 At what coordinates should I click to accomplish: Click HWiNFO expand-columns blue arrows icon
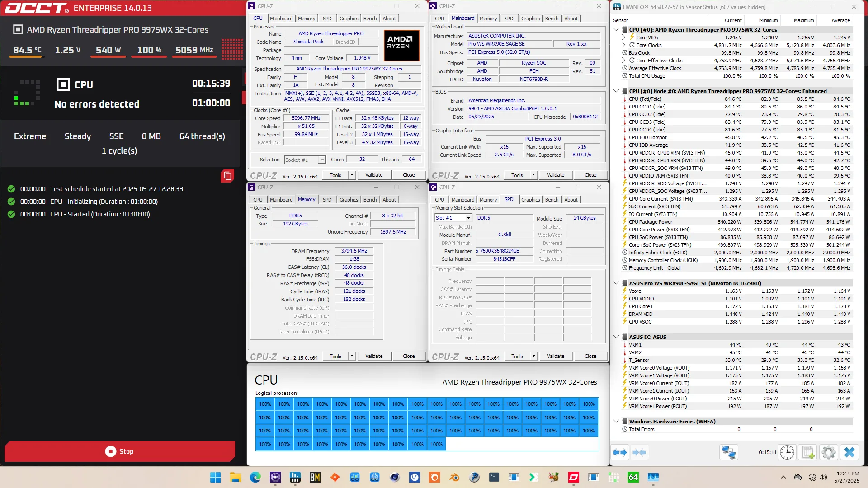pyautogui.click(x=620, y=452)
